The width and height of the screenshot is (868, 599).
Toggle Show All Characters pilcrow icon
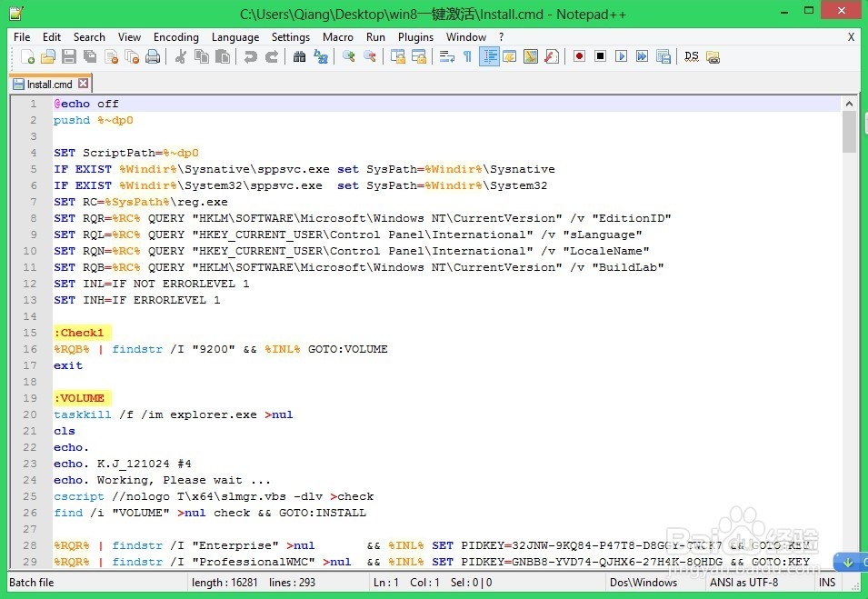pos(467,56)
